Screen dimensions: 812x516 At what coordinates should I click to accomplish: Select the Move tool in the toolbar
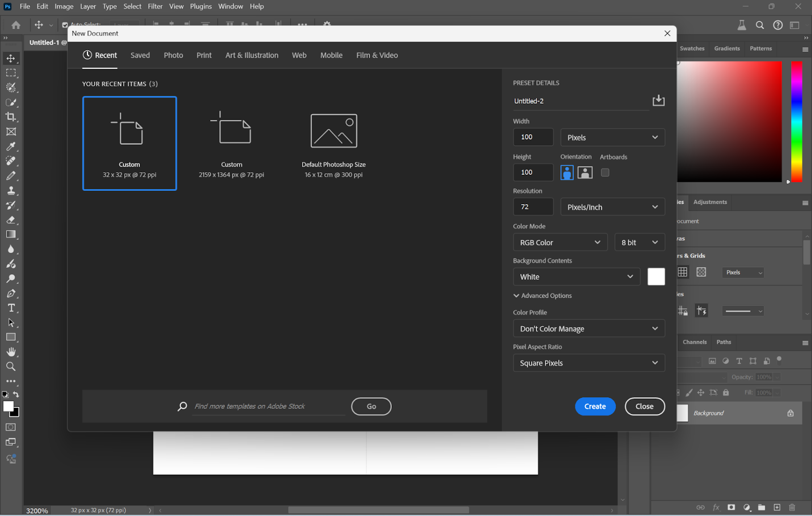click(x=11, y=58)
